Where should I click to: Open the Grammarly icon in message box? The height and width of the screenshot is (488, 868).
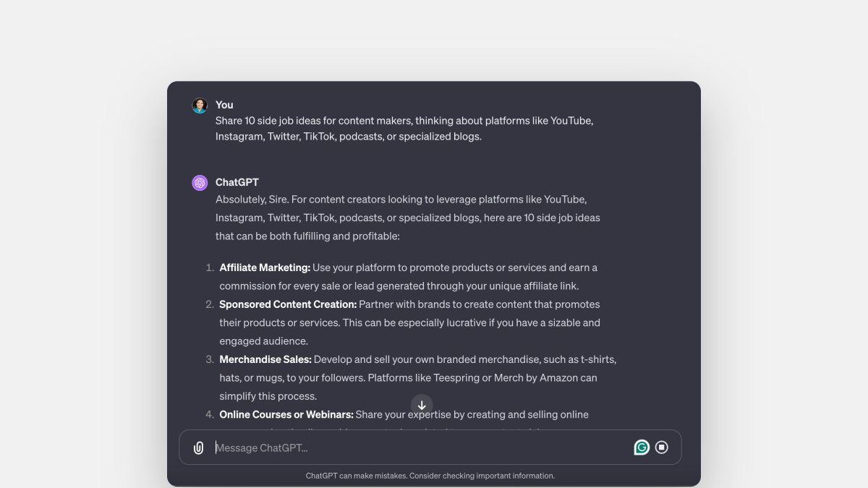pyautogui.click(x=642, y=448)
